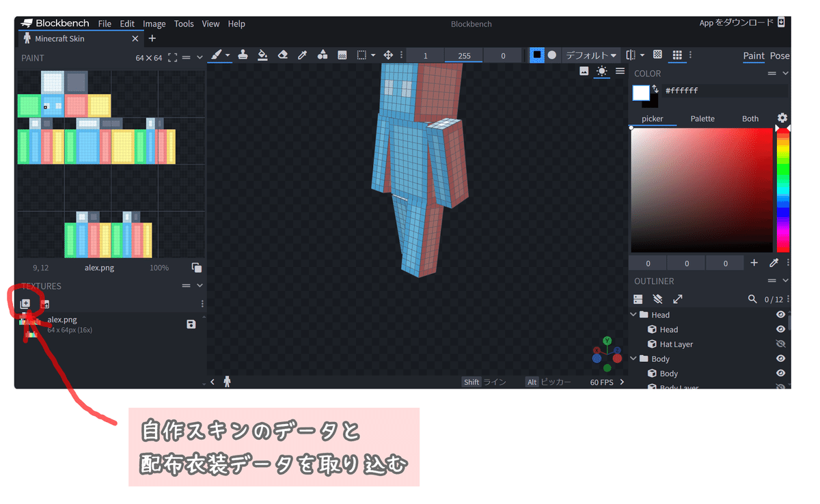Screen dimensions: 820x504
Task: Click the App をダウンロード download link
Action: point(742,23)
